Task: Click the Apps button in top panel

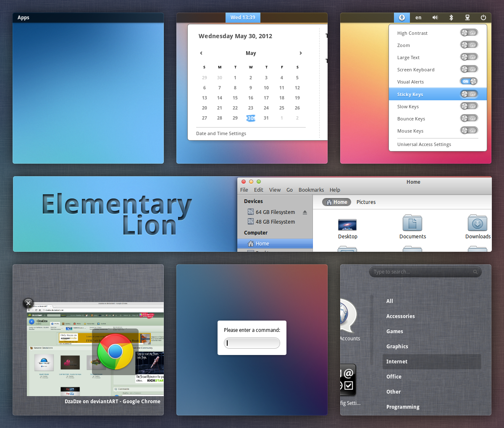Action: (x=24, y=18)
